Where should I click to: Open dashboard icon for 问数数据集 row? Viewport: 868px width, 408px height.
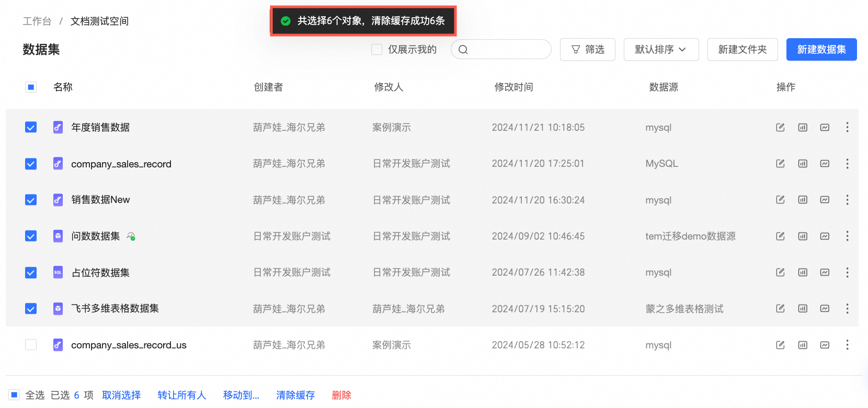coord(803,236)
